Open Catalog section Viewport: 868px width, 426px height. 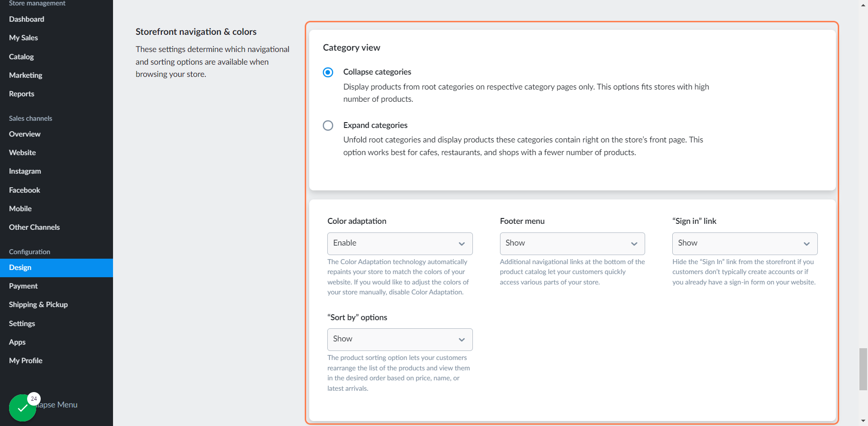coord(21,57)
